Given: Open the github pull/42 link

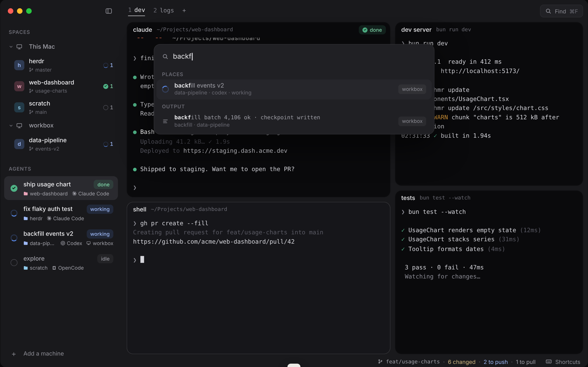Looking at the screenshot, I should 214,242.
